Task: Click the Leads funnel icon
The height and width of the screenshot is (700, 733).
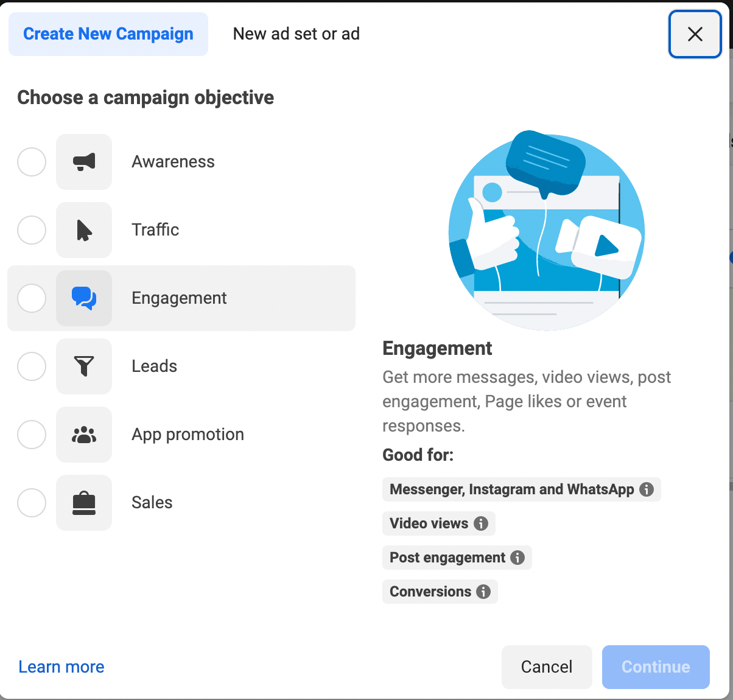Action: tap(84, 366)
